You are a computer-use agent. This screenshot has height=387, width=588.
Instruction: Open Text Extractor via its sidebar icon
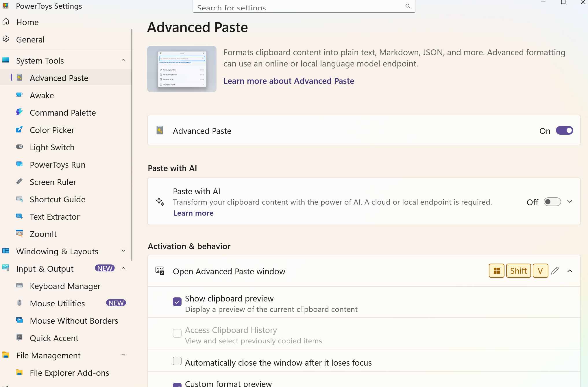19,216
